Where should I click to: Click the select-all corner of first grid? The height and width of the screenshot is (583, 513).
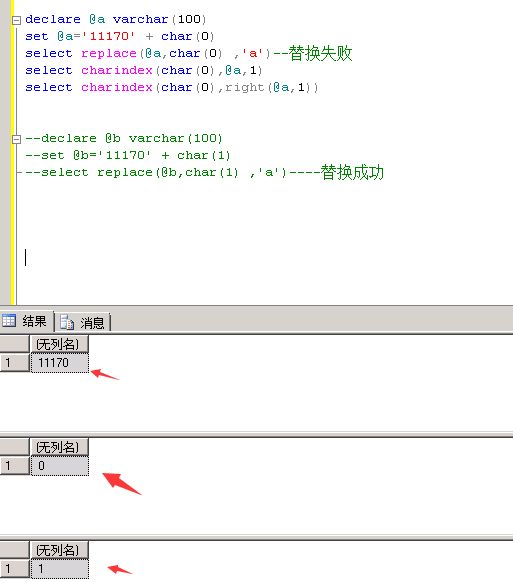coord(14,344)
